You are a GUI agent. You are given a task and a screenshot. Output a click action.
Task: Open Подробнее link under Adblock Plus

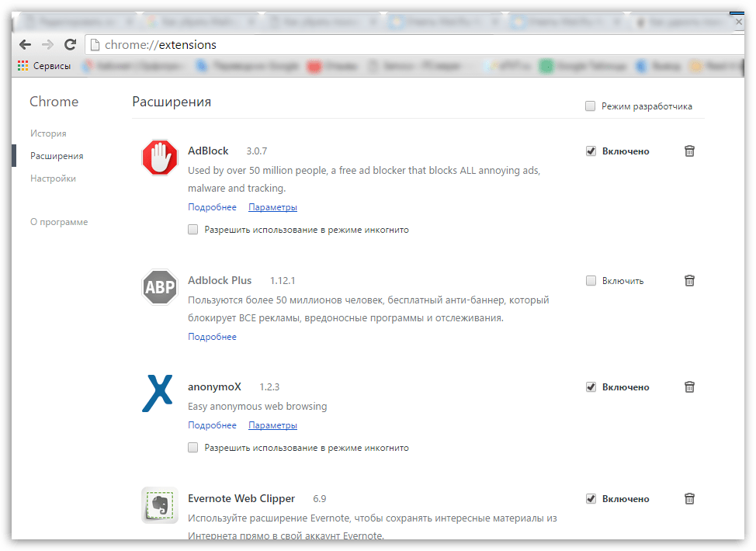(x=212, y=337)
